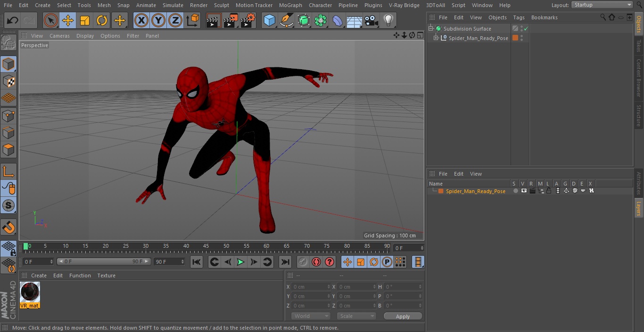Play the animation forward

[x=240, y=262]
